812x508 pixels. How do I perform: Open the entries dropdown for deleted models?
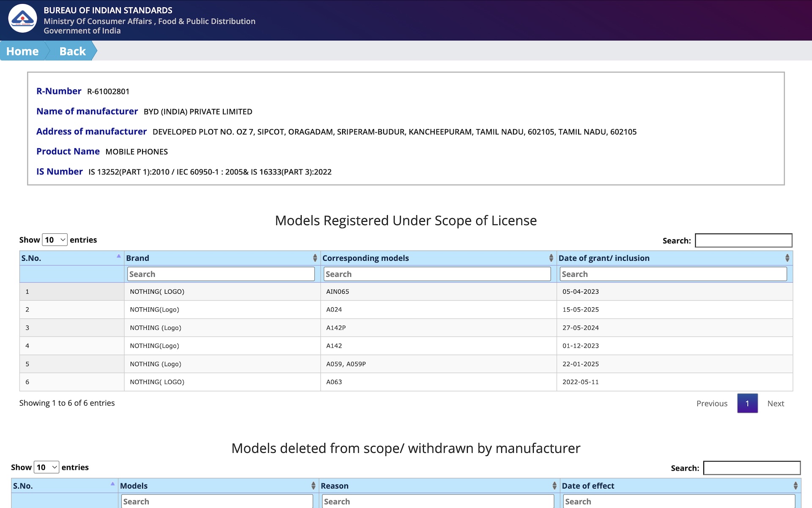[x=46, y=467]
